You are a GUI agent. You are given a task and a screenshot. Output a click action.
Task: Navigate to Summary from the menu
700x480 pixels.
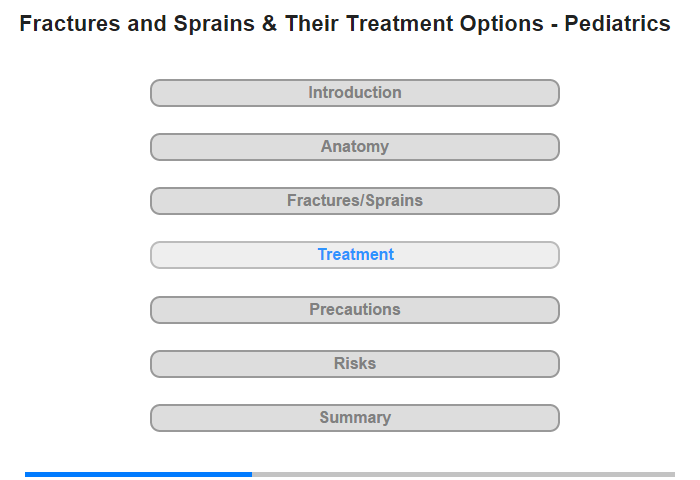(x=354, y=418)
